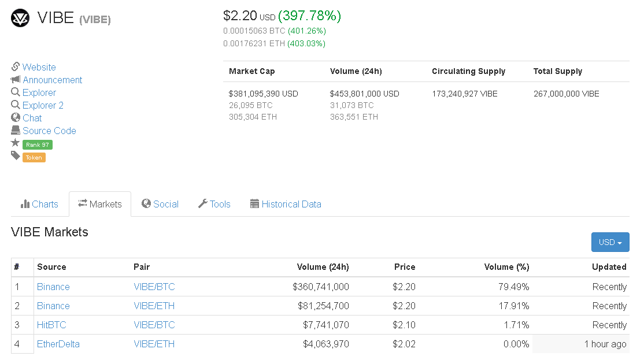Click the magnifier icon beside Explorer 2
The image size is (644, 360).
[16, 105]
